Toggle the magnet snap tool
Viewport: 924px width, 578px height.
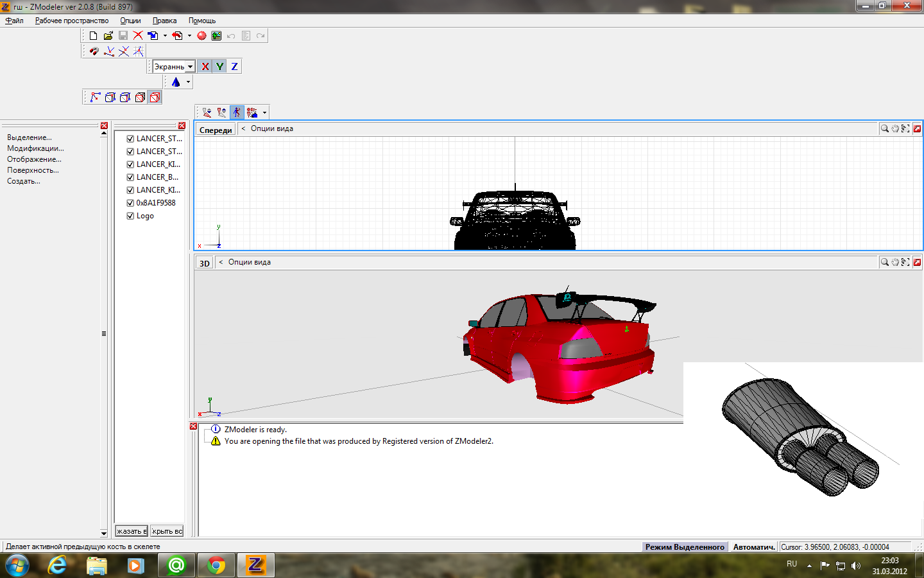(94, 51)
